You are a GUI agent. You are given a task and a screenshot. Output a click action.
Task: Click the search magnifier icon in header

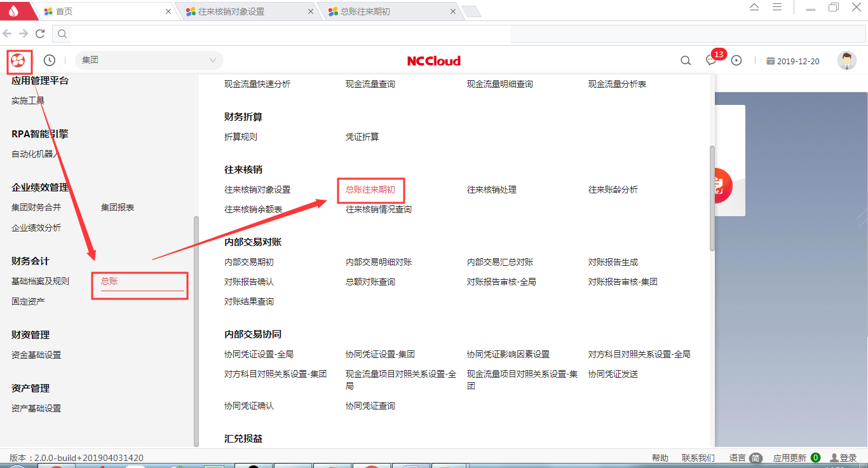tap(686, 61)
